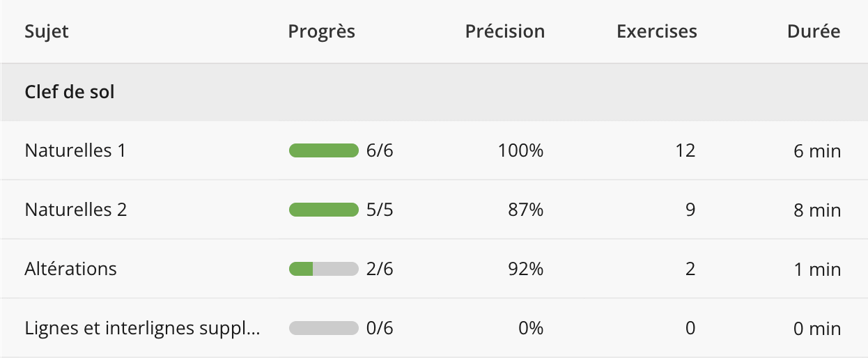
Task: Sort by the Précision column header
Action: point(504,31)
